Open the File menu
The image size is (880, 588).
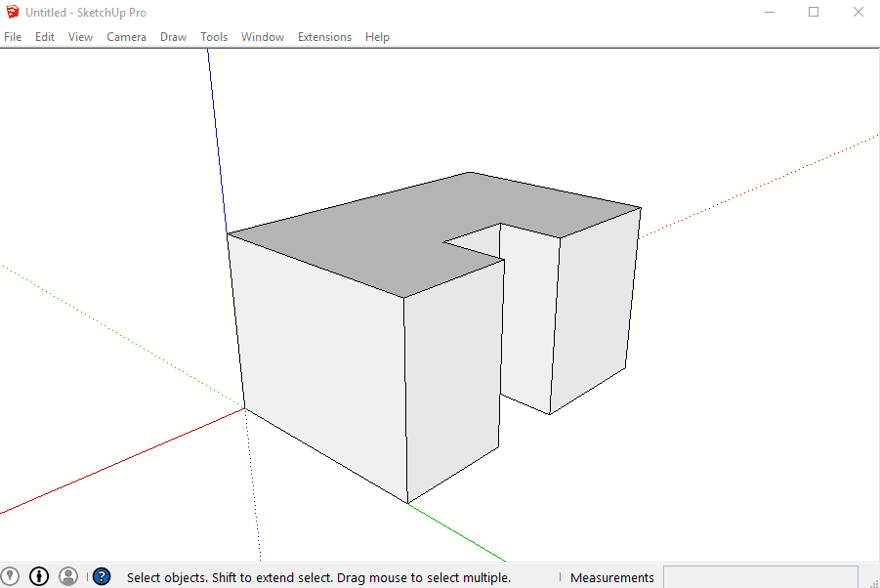point(13,37)
